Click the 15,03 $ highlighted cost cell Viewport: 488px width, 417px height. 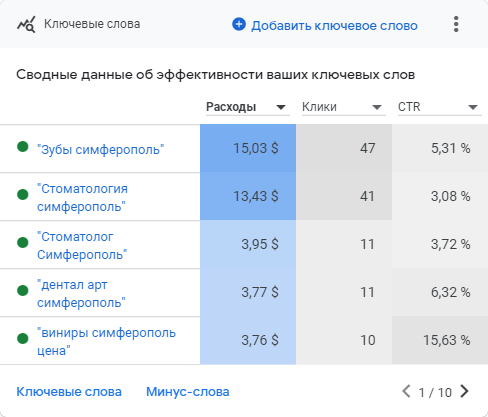pos(248,148)
